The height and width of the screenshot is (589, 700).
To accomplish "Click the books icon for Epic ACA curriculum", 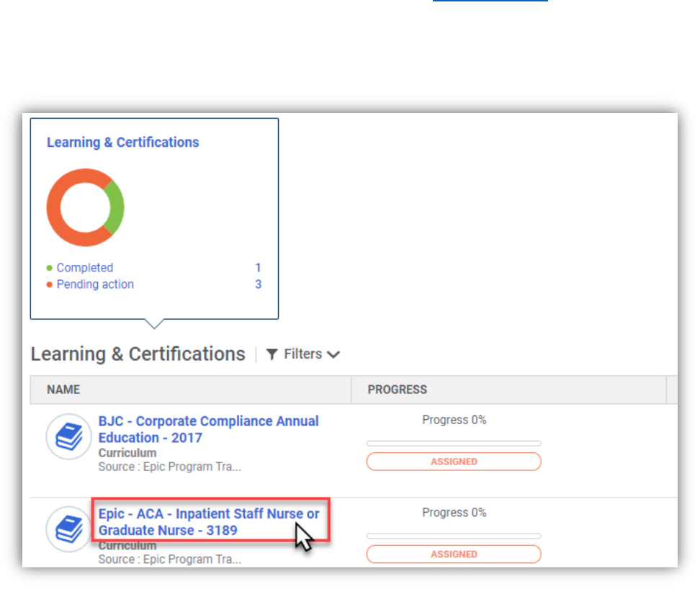I will coord(68,529).
